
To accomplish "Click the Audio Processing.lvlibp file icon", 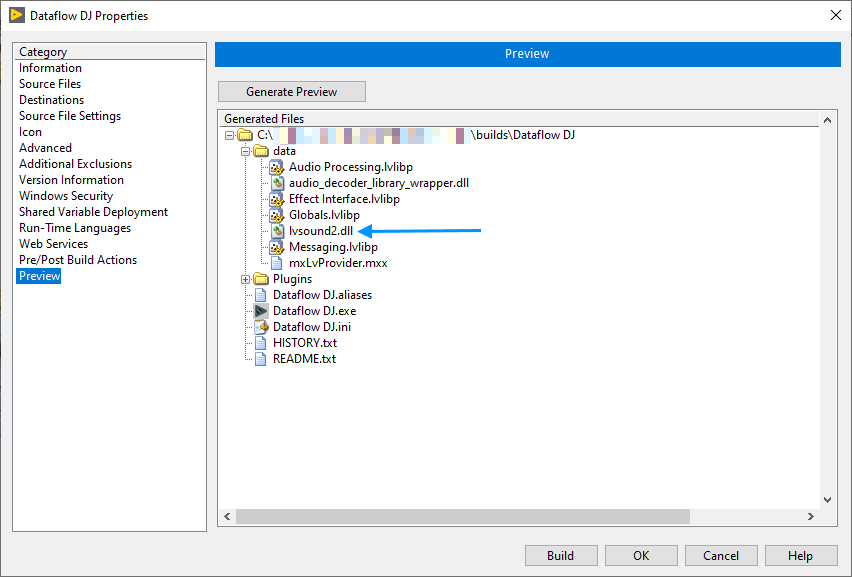I will 277,167.
